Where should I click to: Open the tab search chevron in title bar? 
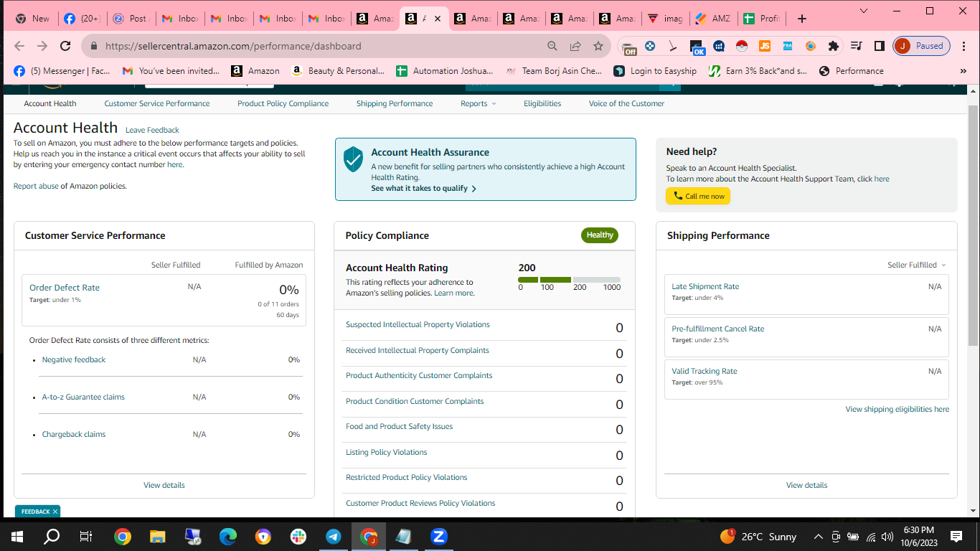point(864,11)
